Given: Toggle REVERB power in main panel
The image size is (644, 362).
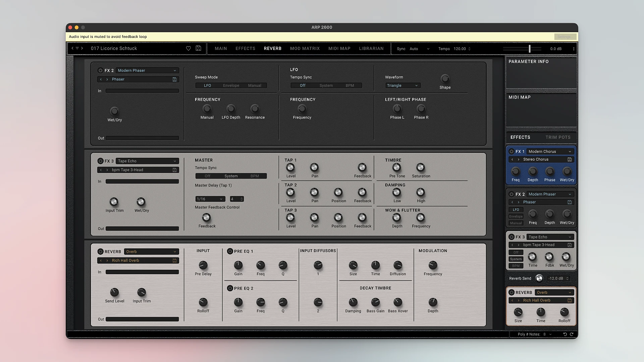Looking at the screenshot, I should click(x=100, y=252).
